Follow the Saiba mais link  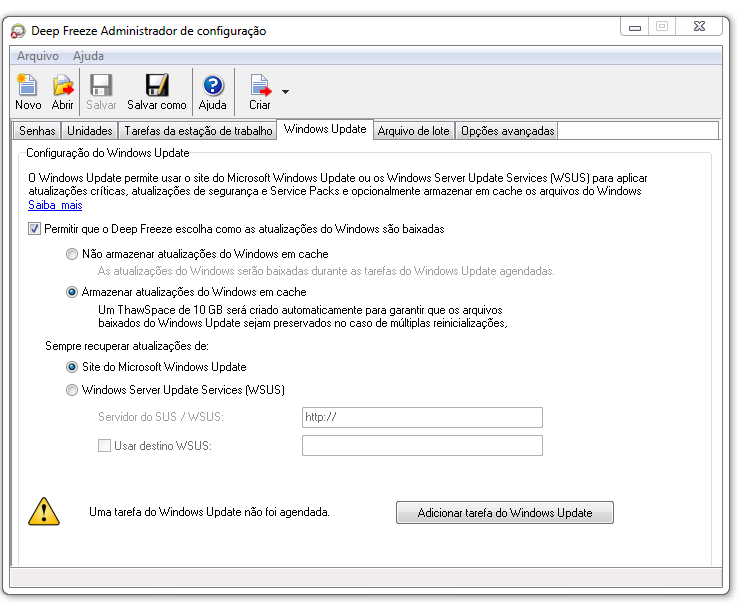55,205
